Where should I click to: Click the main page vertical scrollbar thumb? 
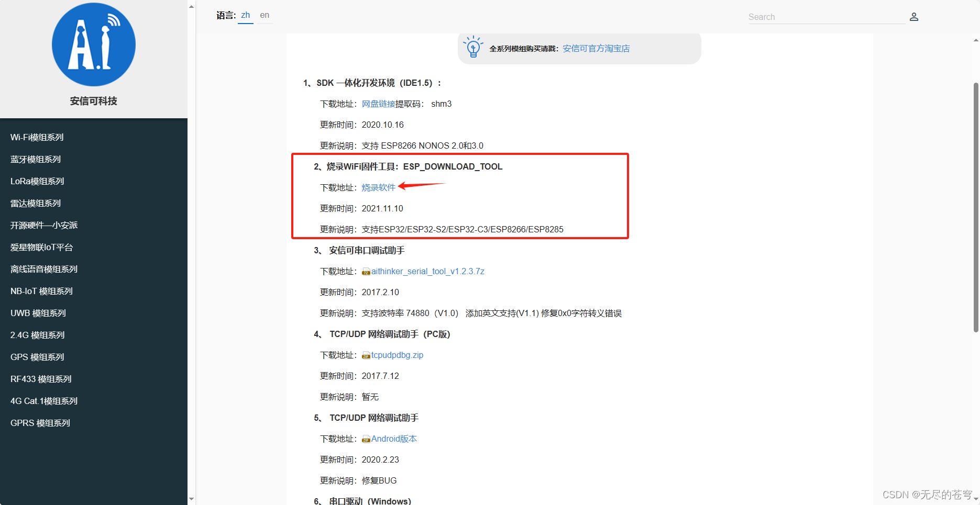[x=976, y=207]
